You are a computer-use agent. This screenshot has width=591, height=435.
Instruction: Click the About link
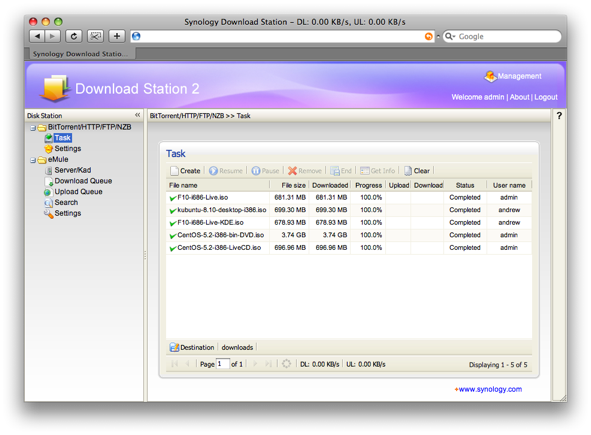pyautogui.click(x=519, y=97)
